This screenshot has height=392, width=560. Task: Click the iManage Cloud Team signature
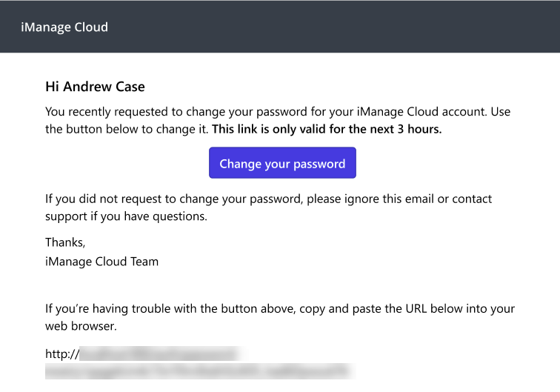coord(101,261)
